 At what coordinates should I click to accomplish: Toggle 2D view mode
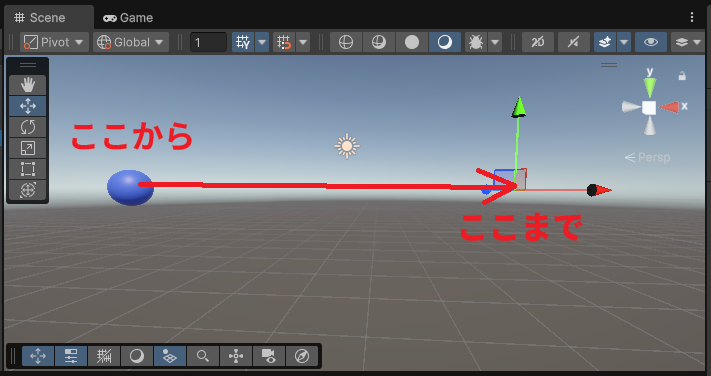click(538, 42)
